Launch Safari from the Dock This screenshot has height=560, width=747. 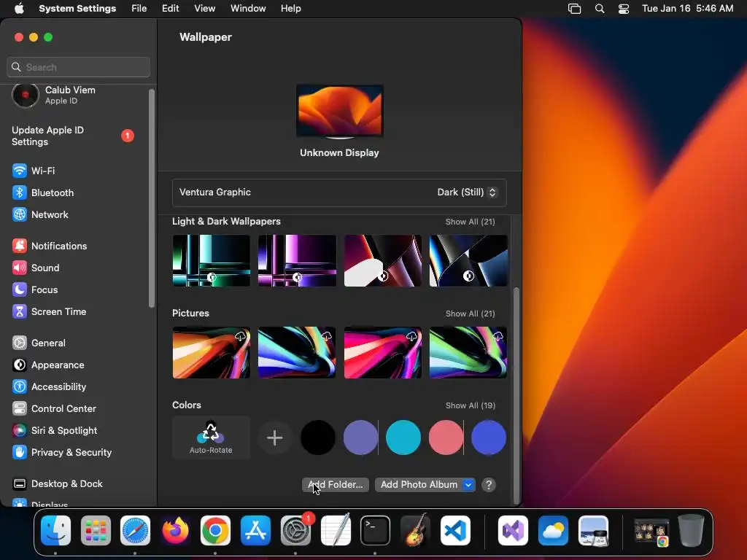click(x=135, y=531)
